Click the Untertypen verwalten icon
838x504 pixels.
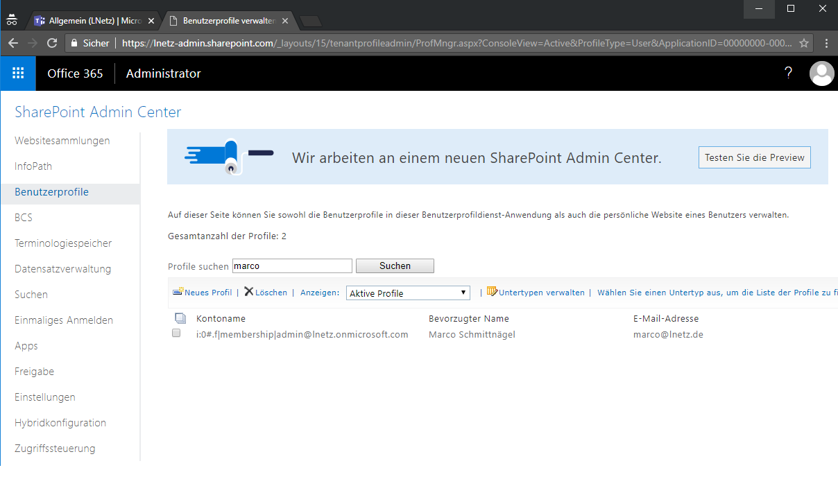493,292
